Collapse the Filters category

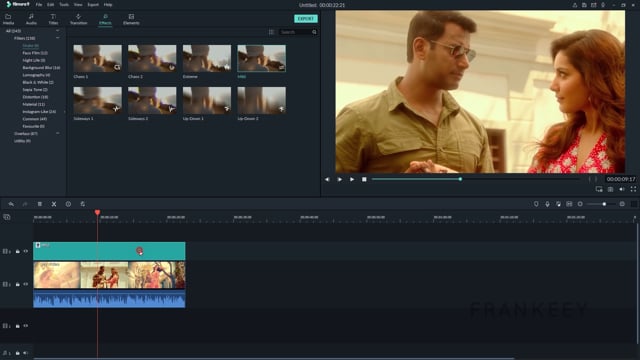pyautogui.click(x=58, y=38)
